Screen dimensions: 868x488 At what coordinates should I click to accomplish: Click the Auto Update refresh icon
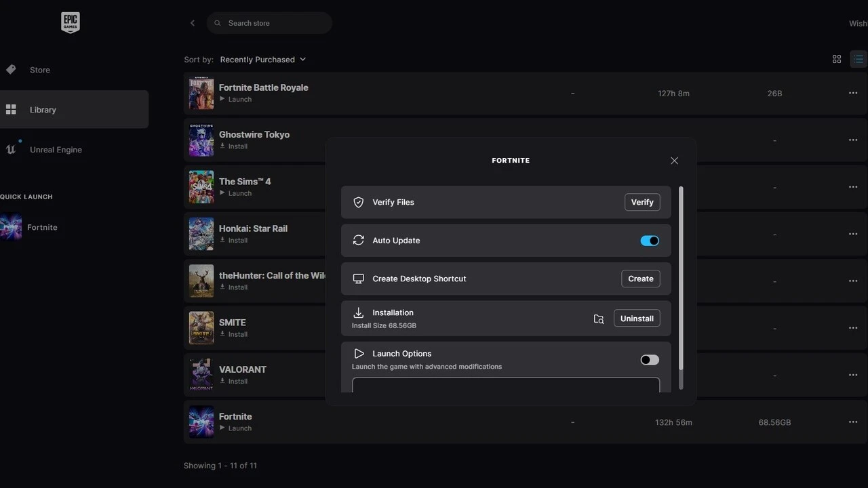[x=359, y=241]
